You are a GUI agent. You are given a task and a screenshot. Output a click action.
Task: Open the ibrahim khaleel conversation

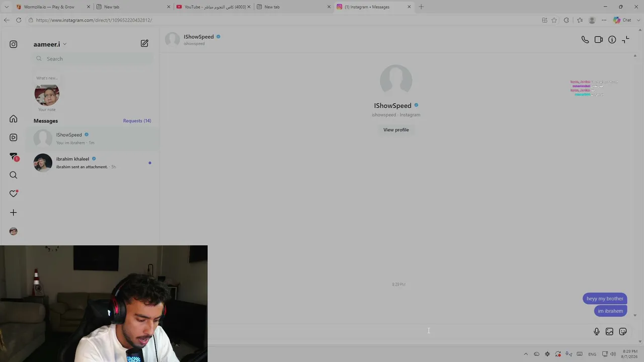(x=93, y=162)
